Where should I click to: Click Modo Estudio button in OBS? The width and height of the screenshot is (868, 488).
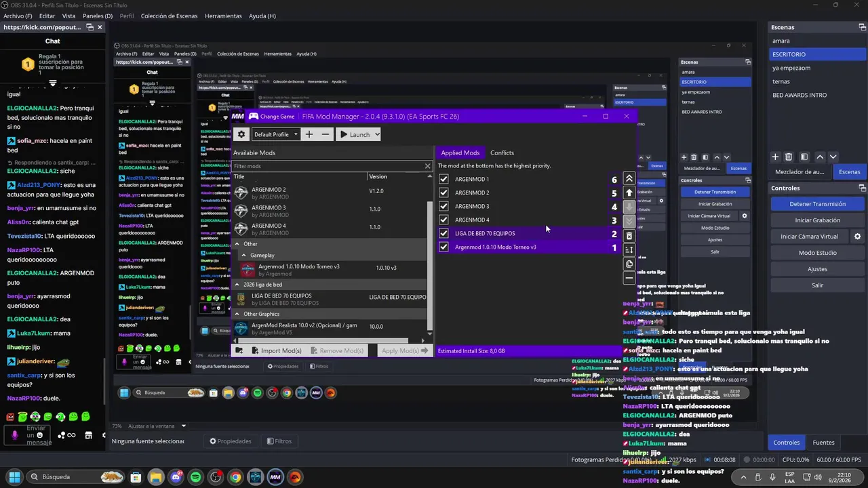click(817, 253)
